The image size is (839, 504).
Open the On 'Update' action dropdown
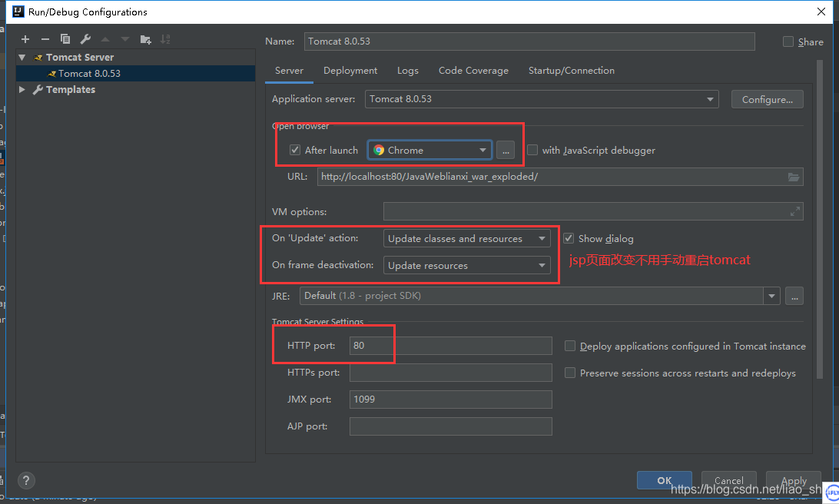point(466,239)
